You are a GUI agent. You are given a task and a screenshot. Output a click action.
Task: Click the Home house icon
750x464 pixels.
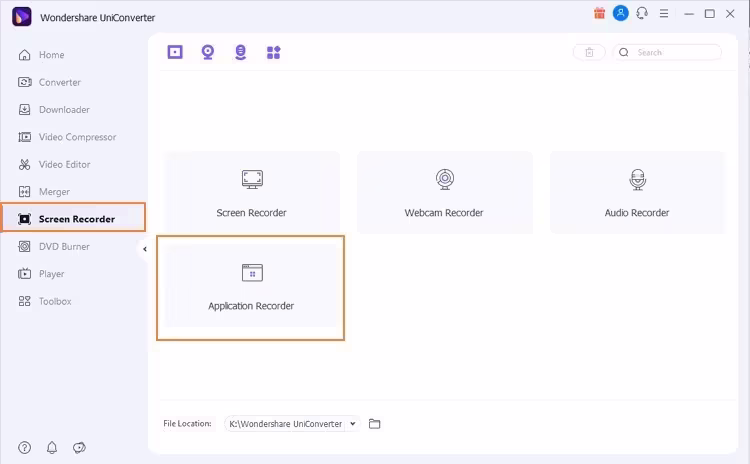[x=24, y=55]
